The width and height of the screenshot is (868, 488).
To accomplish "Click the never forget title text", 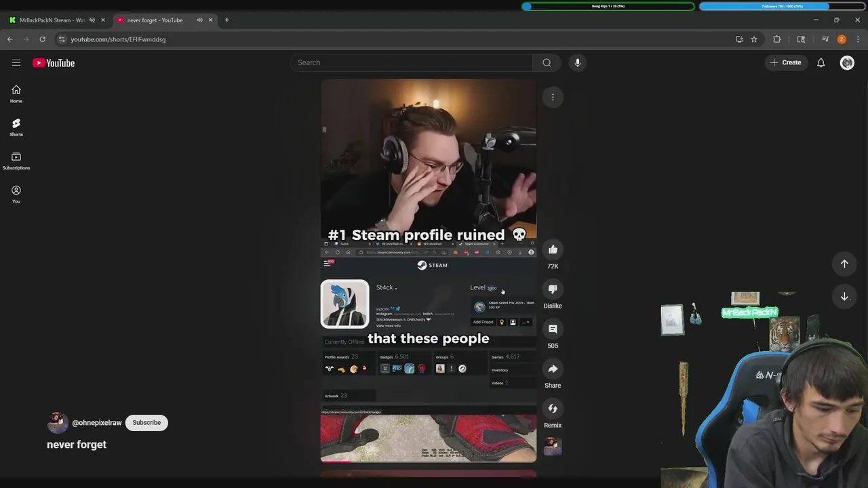I will click(x=77, y=445).
